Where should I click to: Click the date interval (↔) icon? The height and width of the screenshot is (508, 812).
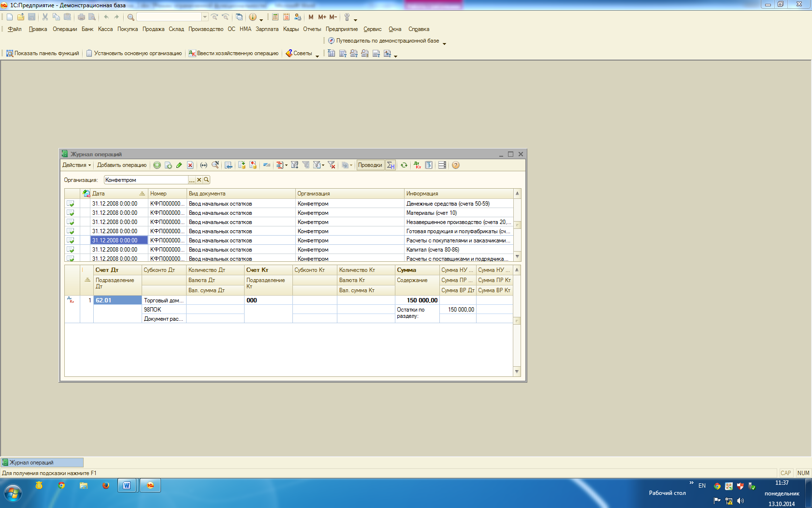point(204,165)
